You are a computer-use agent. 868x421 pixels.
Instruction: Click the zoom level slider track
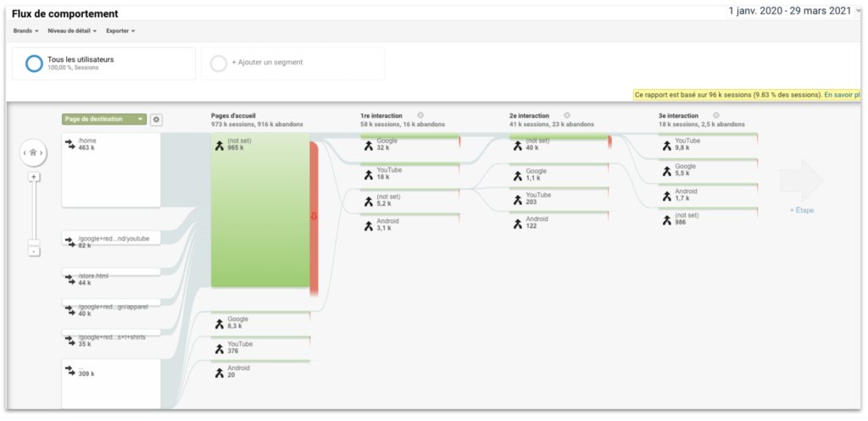point(34,212)
